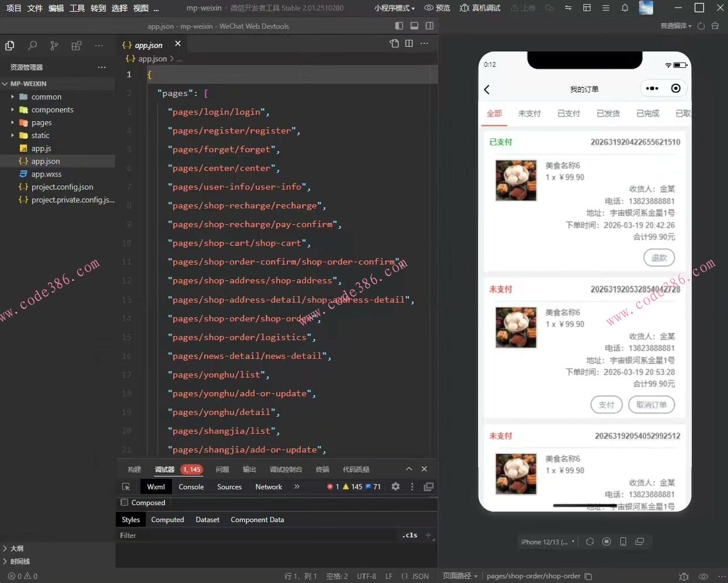Image resolution: width=728 pixels, height=583 pixels.
Task: Click the back arrow in the phone simulator
Action: [487, 90]
